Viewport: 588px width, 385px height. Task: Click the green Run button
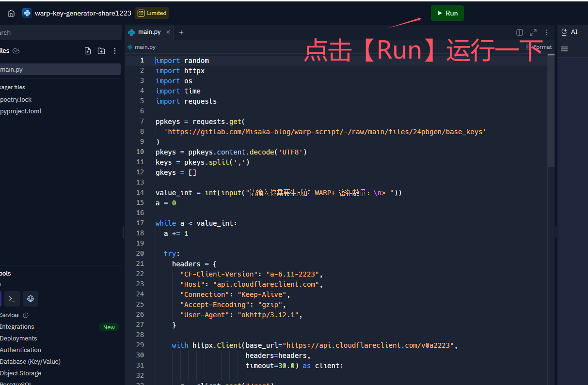(447, 13)
